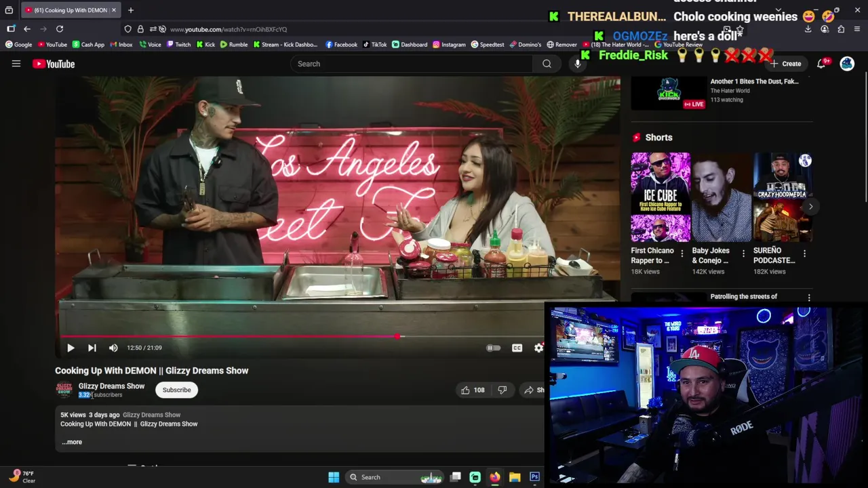Open the Google bookmark
Screen dimensions: 868x488
[x=18, y=45]
